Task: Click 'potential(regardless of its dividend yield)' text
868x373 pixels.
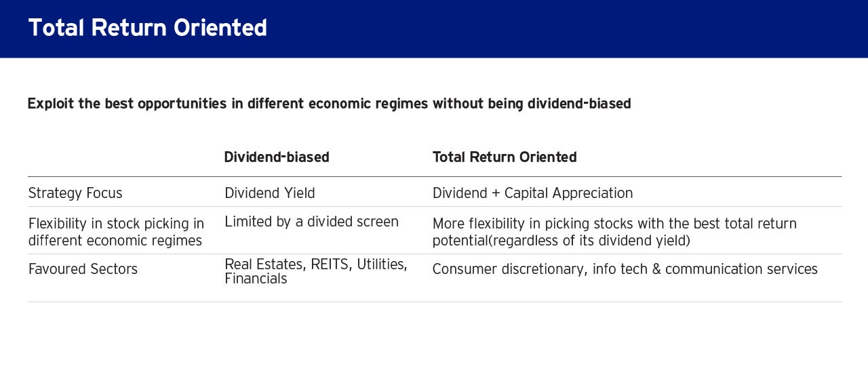Action: pos(561,241)
